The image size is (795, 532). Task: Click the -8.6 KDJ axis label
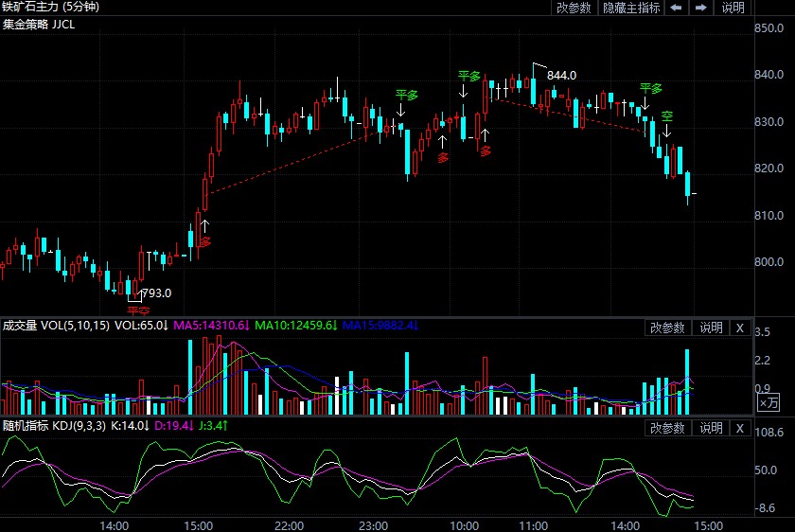765,507
